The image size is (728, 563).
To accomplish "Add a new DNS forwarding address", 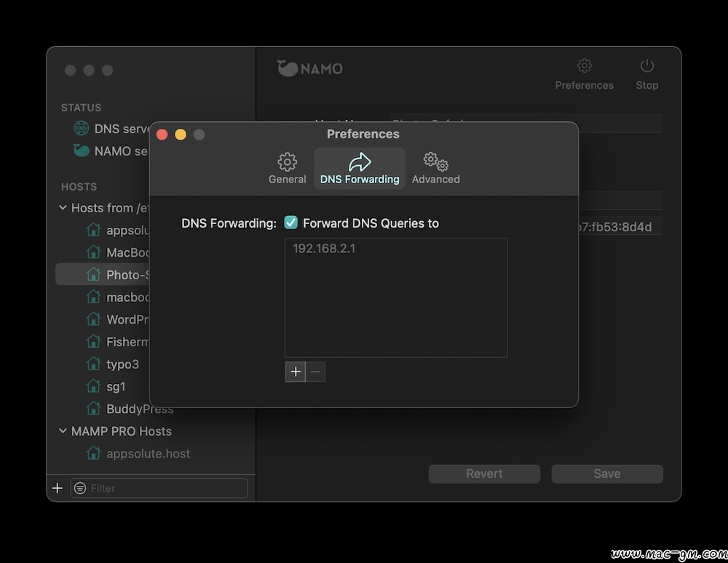I will coord(296,372).
